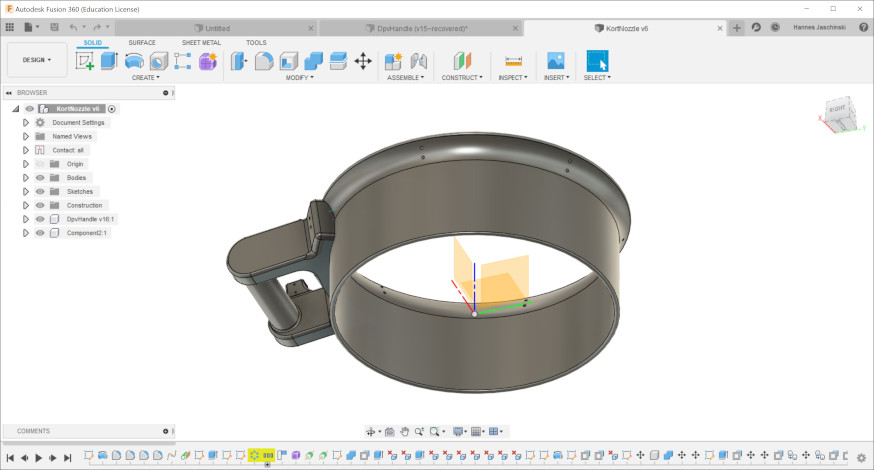Open the Insert image icon
The height and width of the screenshot is (470, 874).
pos(556,61)
